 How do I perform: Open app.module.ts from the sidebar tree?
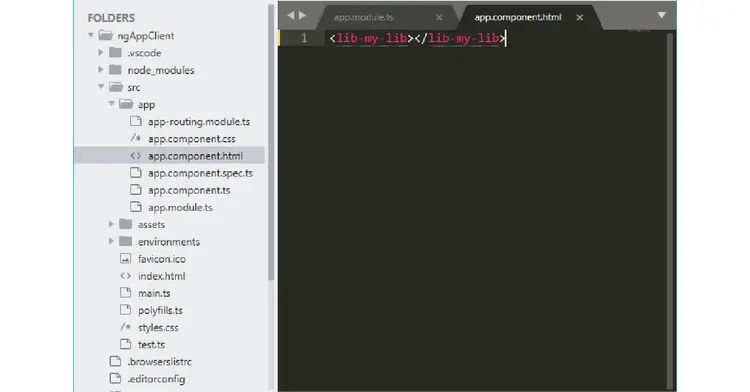[180, 207]
